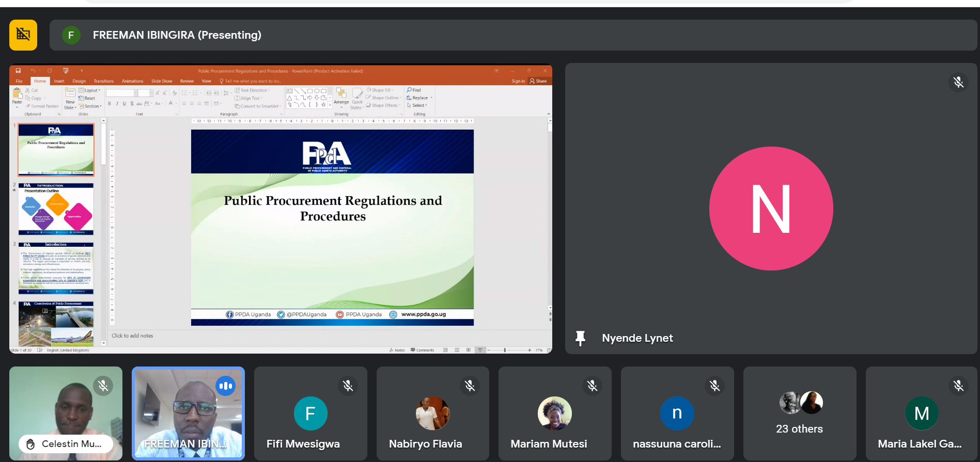Click Mariam Mutesi's muted microphone icon
Image resolution: width=980 pixels, height=462 pixels.
592,386
